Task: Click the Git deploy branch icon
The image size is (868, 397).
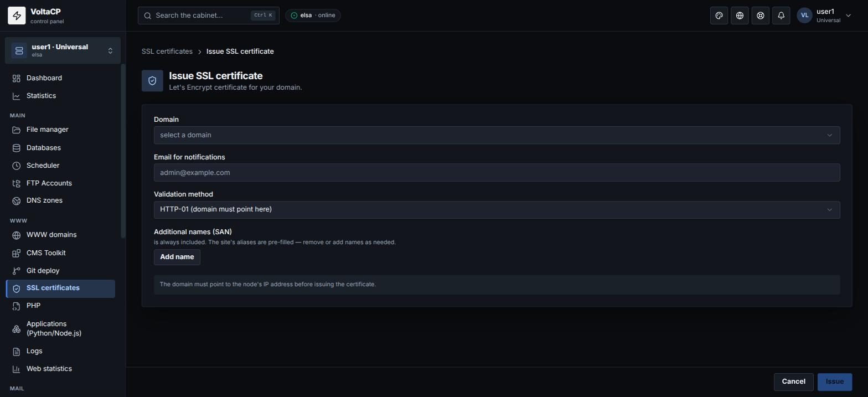Action: (x=17, y=271)
